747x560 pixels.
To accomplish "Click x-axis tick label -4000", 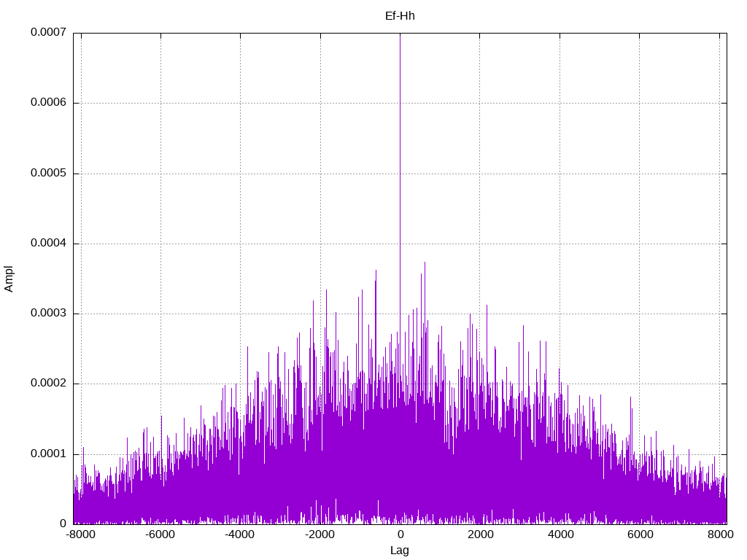I will 239,534.
